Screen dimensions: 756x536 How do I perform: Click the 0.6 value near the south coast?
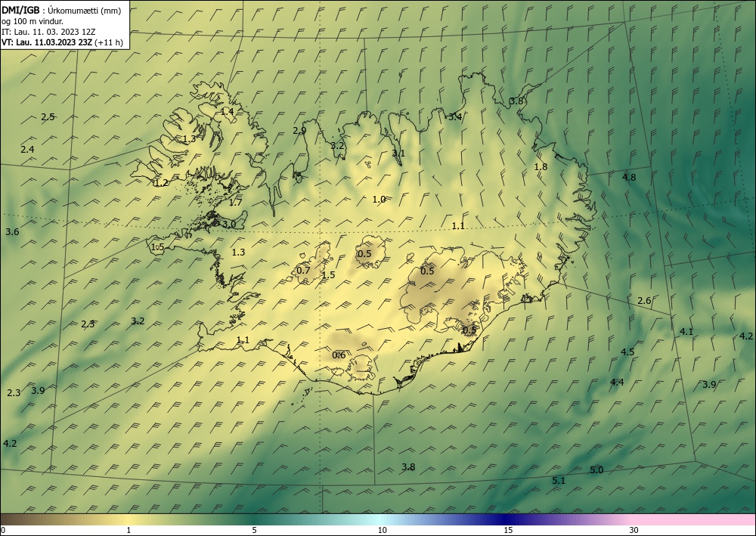pos(339,355)
